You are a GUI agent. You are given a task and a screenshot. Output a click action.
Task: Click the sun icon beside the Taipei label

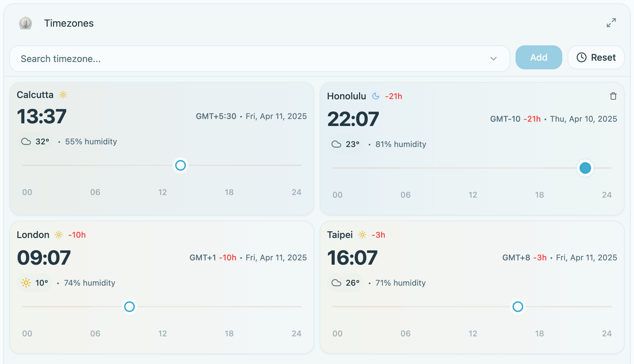tap(362, 235)
